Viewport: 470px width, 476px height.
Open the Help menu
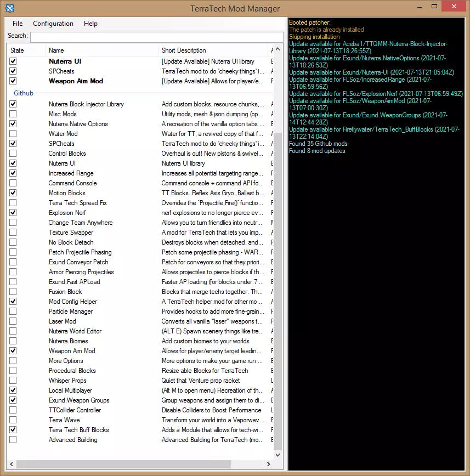tap(90, 24)
